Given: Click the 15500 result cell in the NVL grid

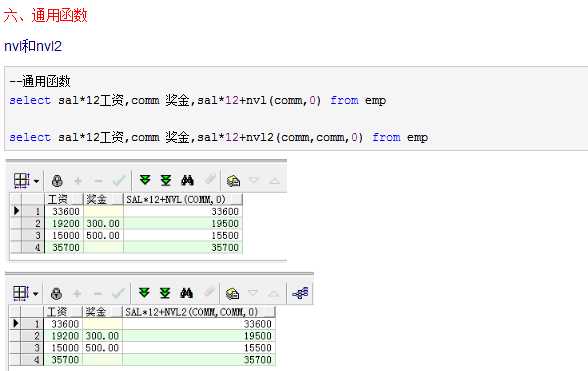Looking at the screenshot, I should [x=183, y=236].
